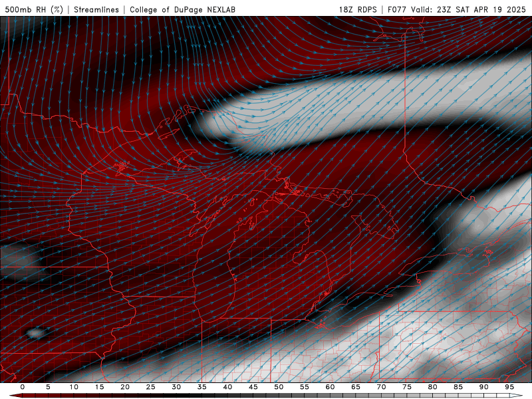Viewport: 532px width, 399px height.
Task: Click the 75 value on the color scale
Action: click(x=407, y=387)
